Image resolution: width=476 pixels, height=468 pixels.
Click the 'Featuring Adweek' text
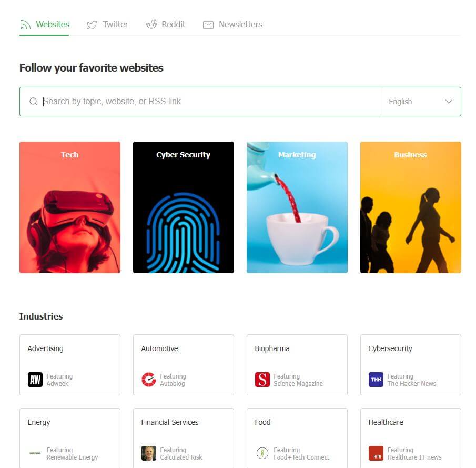click(59, 380)
